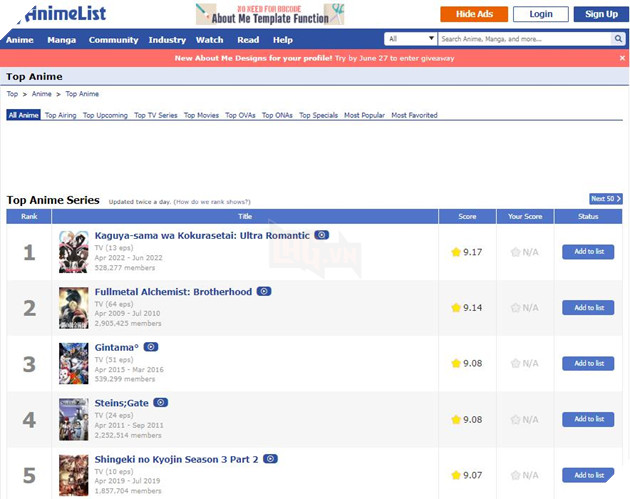Select the Most Popular tab

[364, 115]
